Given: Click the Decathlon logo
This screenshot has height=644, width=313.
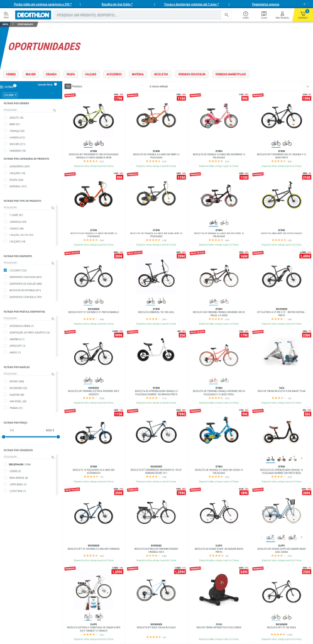Looking at the screenshot, I should (33, 15).
